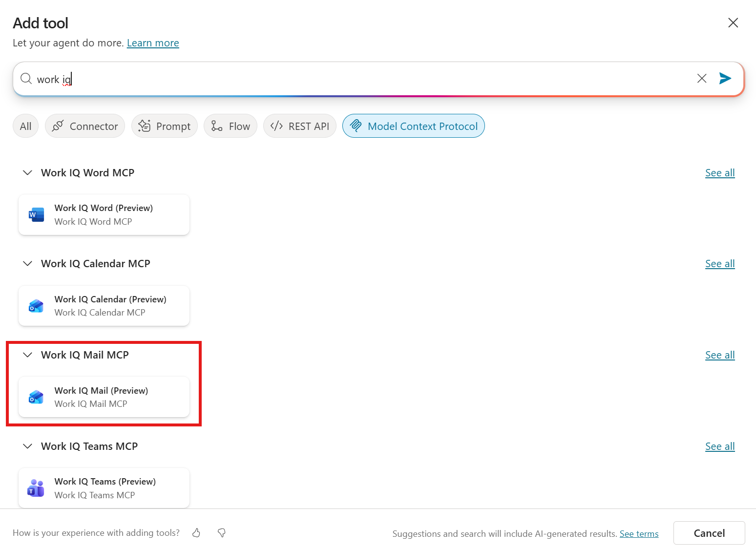Collapse the Work IQ Mail MCP section

point(28,355)
